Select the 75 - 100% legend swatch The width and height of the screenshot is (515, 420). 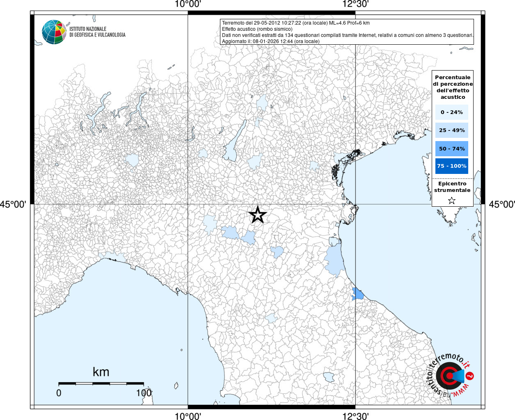(x=452, y=166)
